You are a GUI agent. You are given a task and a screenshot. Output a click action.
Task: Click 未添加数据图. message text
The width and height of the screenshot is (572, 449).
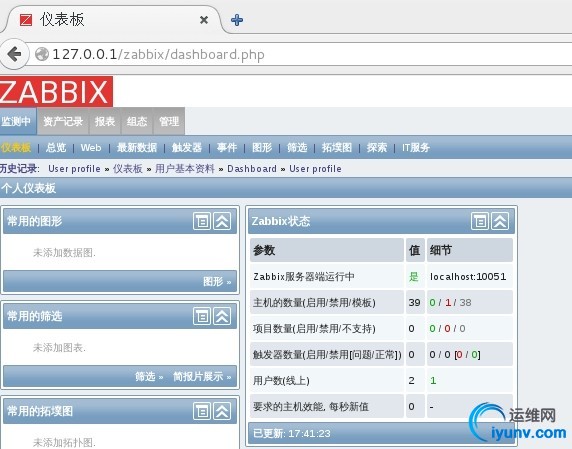pyautogui.click(x=64, y=252)
